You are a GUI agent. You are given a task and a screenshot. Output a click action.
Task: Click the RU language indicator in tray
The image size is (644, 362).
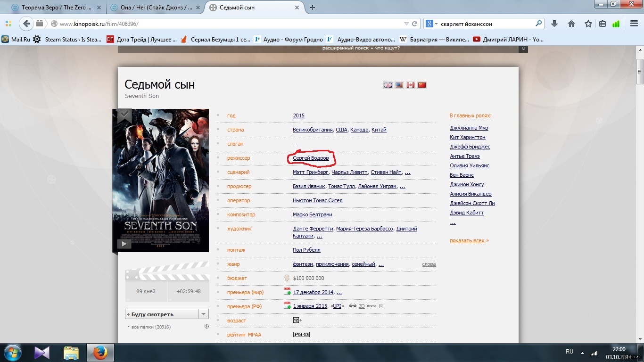click(x=570, y=352)
